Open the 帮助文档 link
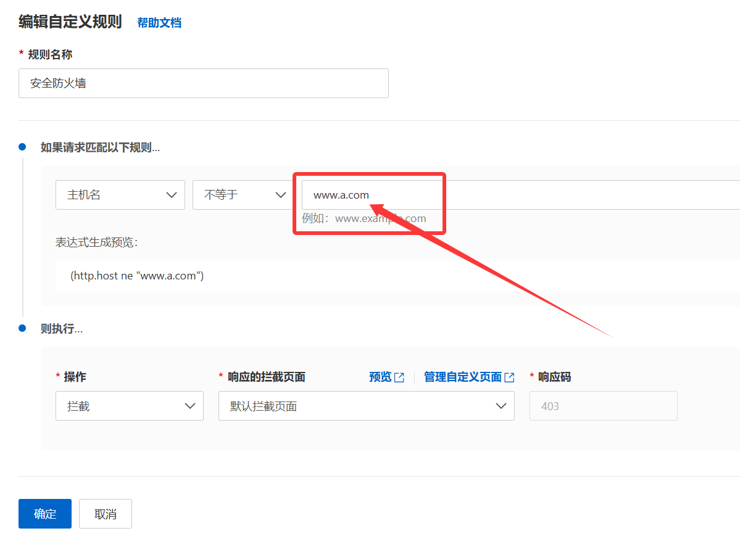 pos(159,21)
